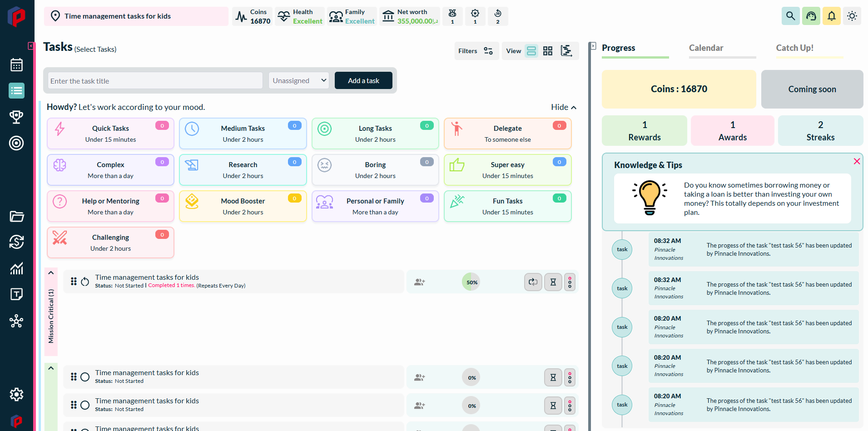Open menu of first 0% task
868x431 pixels.
[x=570, y=377]
